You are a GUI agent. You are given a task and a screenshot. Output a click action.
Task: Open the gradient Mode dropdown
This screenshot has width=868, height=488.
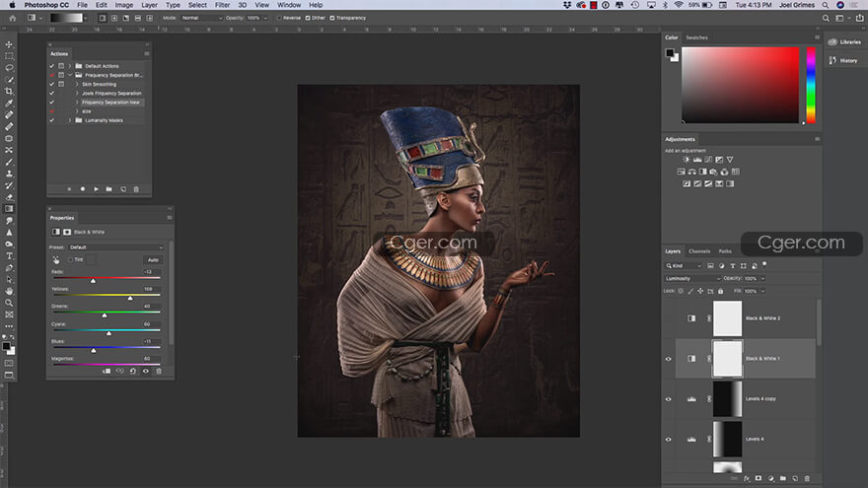click(201, 18)
